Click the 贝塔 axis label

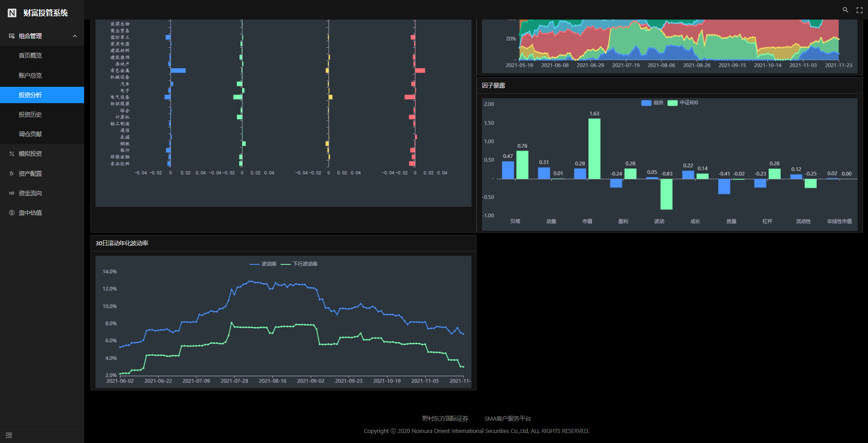tap(515, 221)
